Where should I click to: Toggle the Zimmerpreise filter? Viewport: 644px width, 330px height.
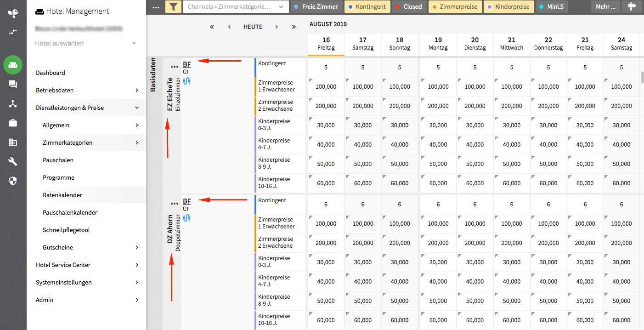455,7
